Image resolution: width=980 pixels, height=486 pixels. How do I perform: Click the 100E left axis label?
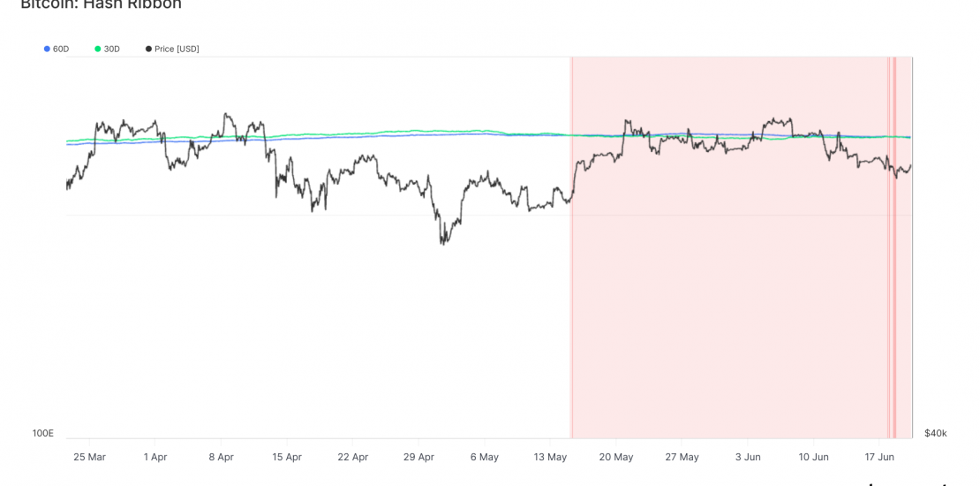(x=43, y=433)
